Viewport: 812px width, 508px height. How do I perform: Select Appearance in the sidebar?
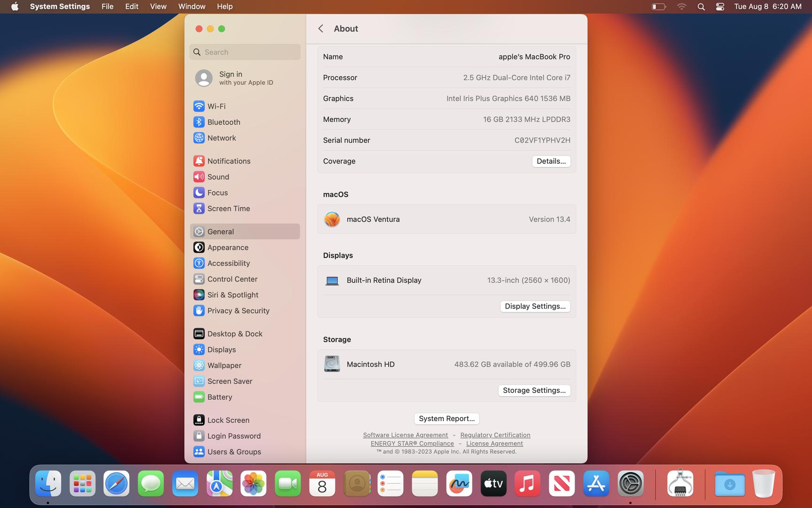click(244, 247)
